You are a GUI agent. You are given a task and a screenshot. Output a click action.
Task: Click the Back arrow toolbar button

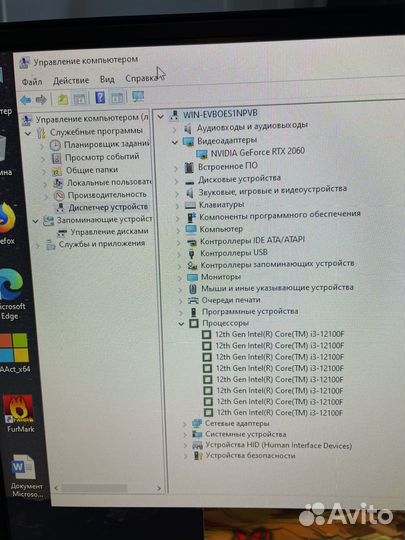click(x=25, y=101)
